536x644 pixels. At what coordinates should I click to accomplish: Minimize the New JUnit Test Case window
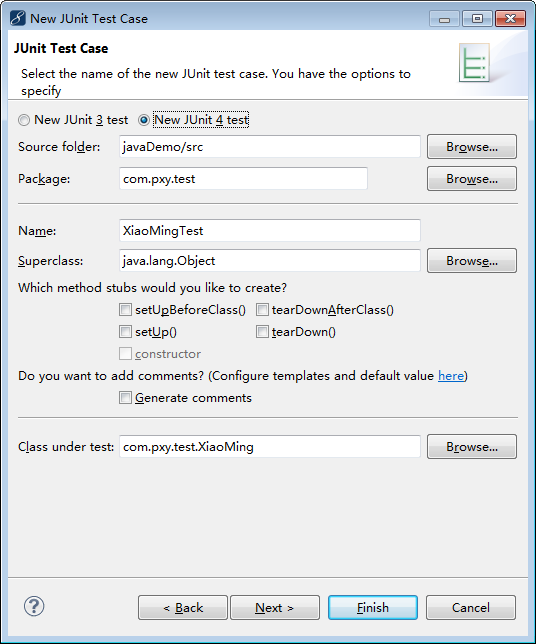pos(444,19)
